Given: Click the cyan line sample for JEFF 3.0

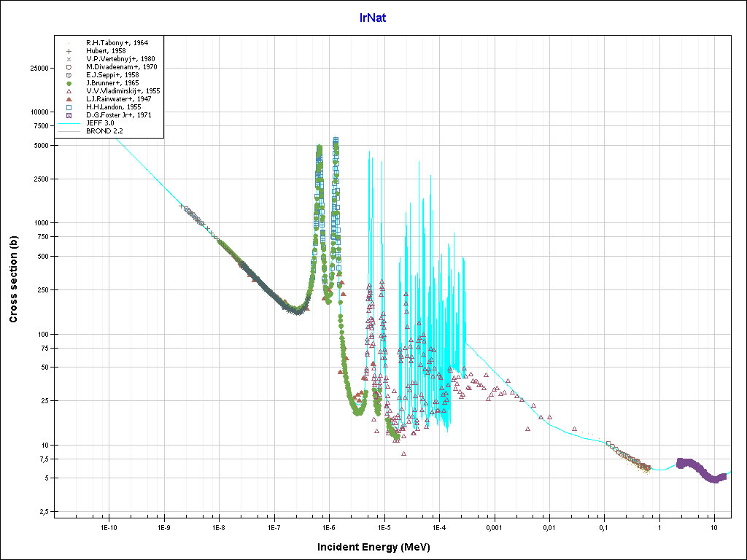Looking at the screenshot, I should pyautogui.click(x=69, y=123).
